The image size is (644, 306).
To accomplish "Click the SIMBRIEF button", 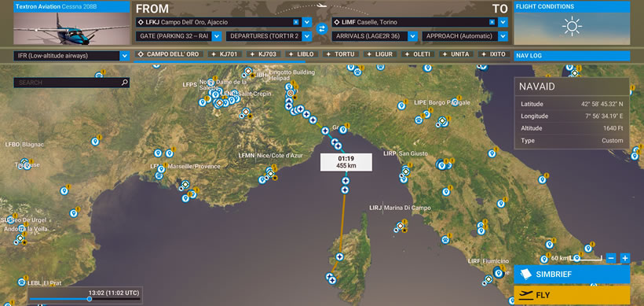I will click(572, 275).
